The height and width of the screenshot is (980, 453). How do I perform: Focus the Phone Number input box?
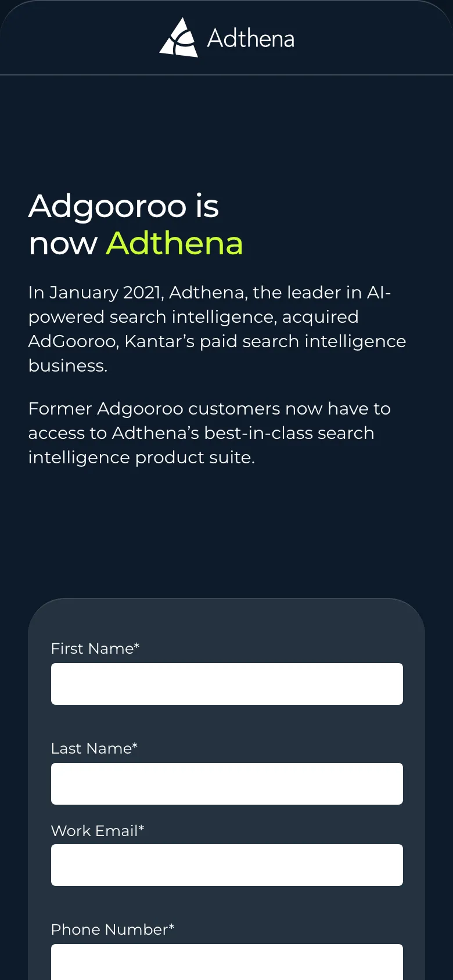(227, 962)
